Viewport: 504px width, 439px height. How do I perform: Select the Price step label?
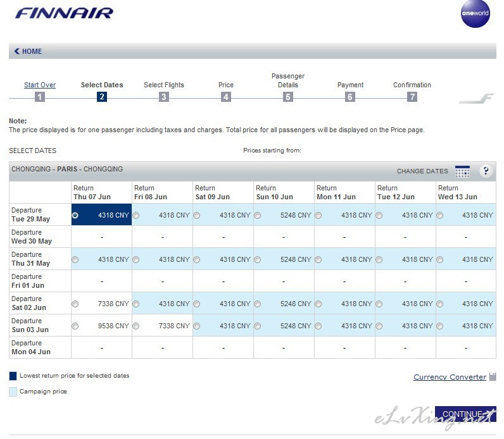coord(226,85)
